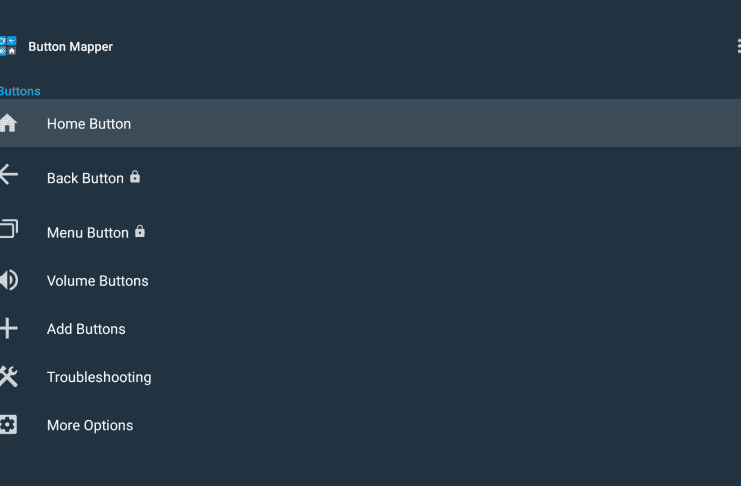Choose Add Buttons from the list
The width and height of the screenshot is (741, 486).
pyautogui.click(x=370, y=329)
